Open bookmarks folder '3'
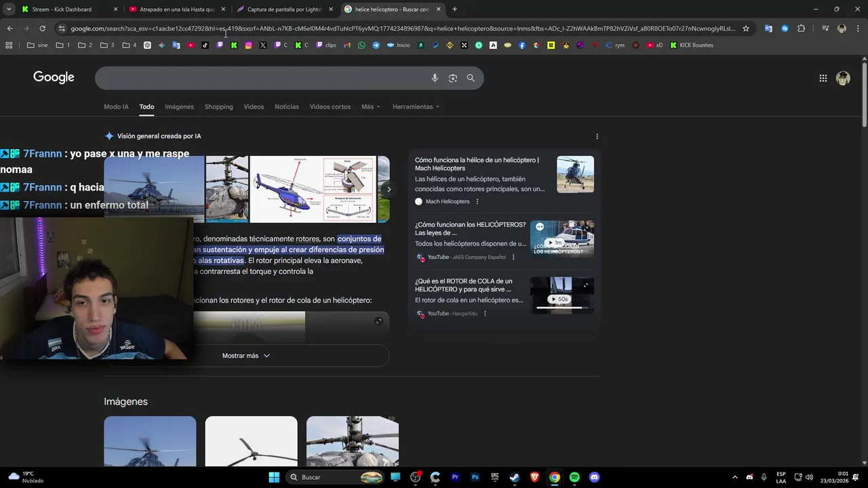 click(107, 45)
